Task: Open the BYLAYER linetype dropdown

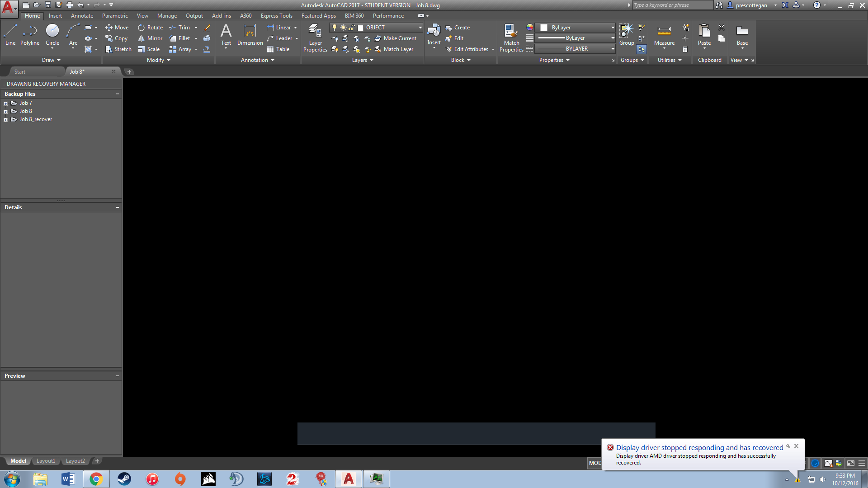Action: coord(575,49)
